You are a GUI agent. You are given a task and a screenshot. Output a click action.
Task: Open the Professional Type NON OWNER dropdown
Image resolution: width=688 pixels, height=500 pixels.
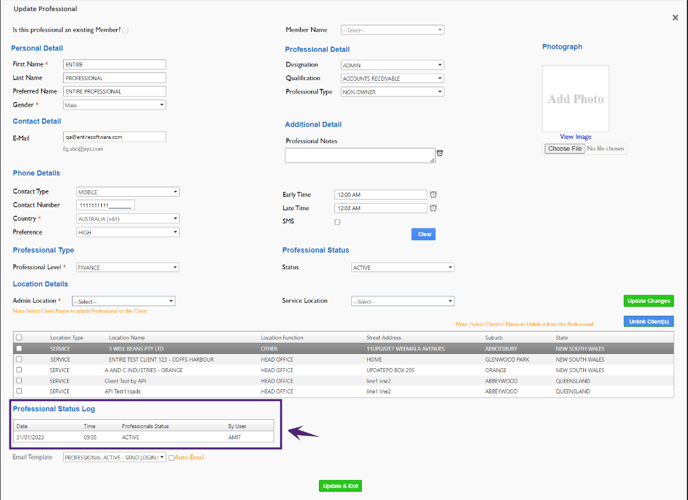pos(393,92)
